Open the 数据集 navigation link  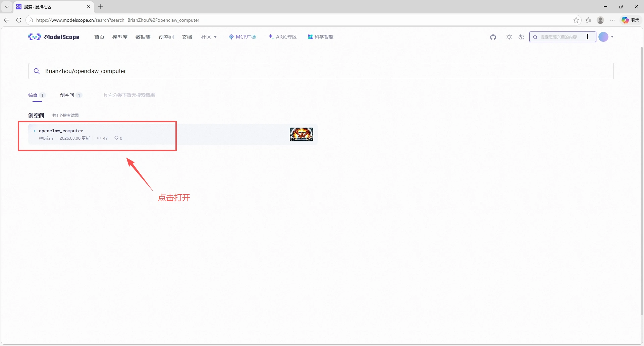click(x=143, y=37)
